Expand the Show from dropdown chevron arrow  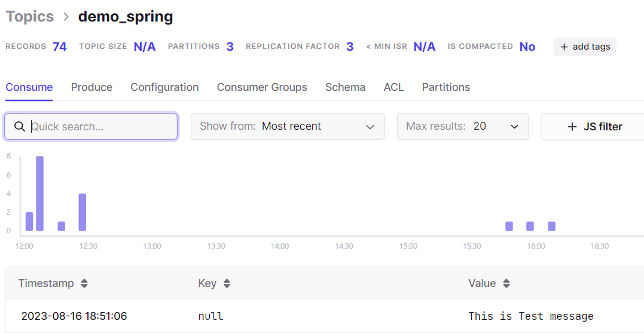370,127
